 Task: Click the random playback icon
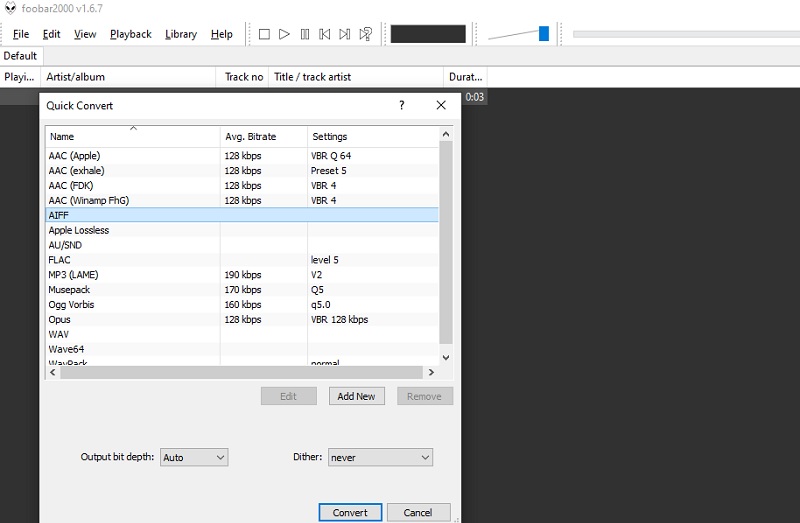point(365,34)
